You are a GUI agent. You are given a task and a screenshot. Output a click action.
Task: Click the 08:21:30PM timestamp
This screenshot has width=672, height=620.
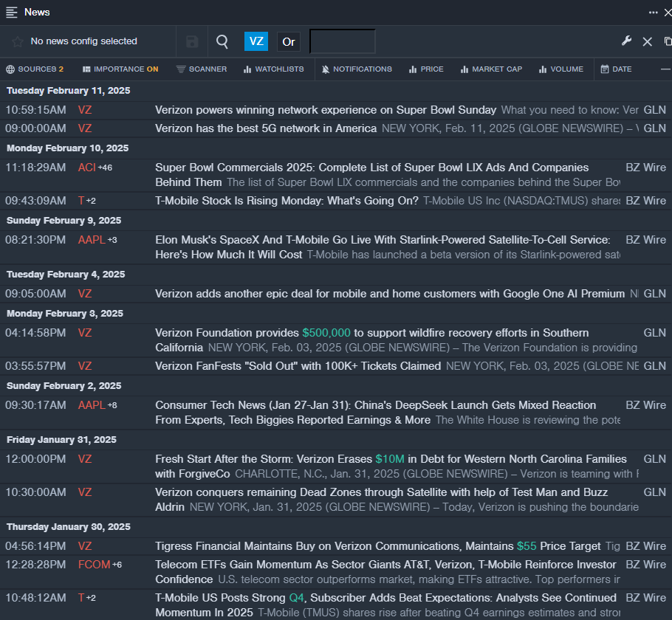click(35, 240)
